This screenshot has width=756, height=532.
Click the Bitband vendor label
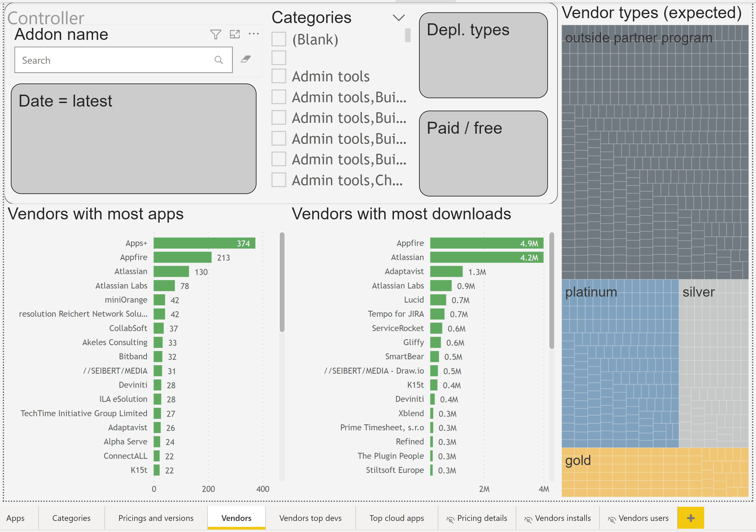[x=133, y=357]
